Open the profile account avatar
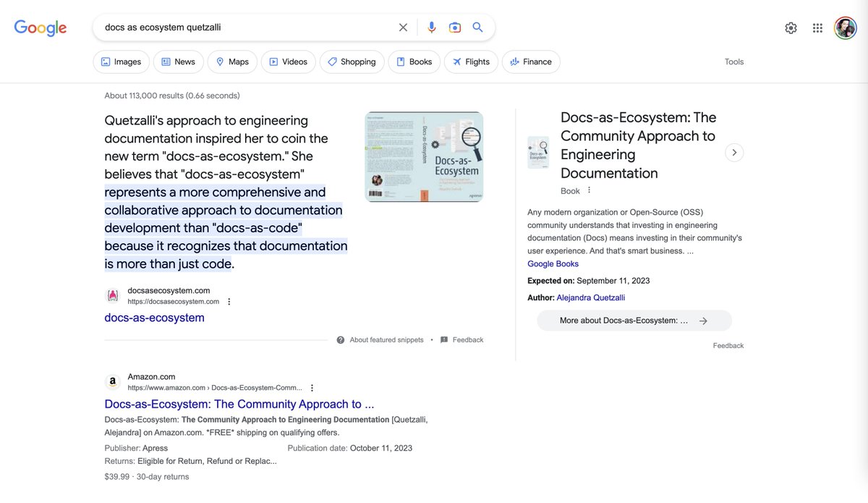This screenshot has height=503, width=868. (845, 28)
